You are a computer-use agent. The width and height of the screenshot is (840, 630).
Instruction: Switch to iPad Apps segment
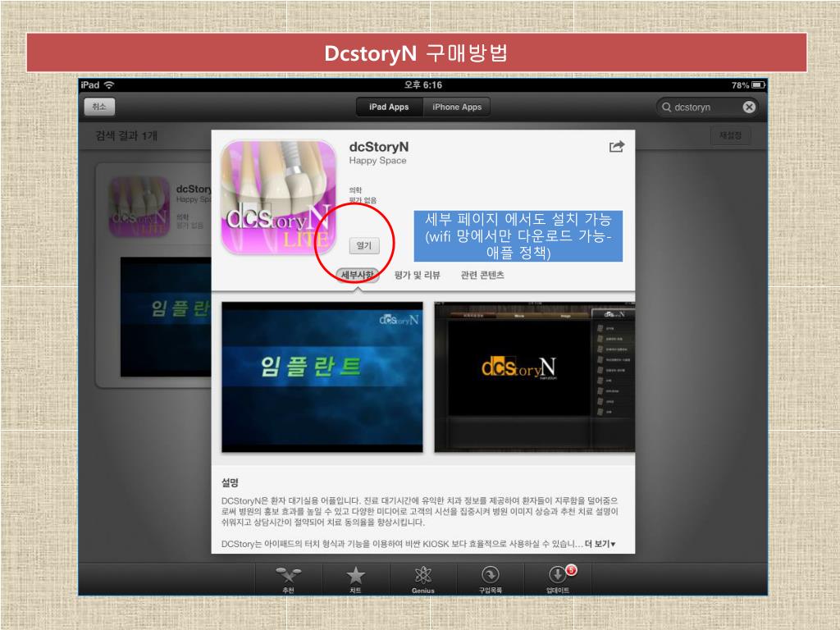[389, 107]
